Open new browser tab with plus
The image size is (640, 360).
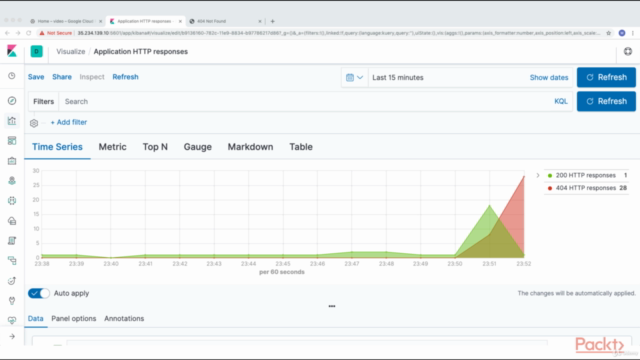coord(273,21)
